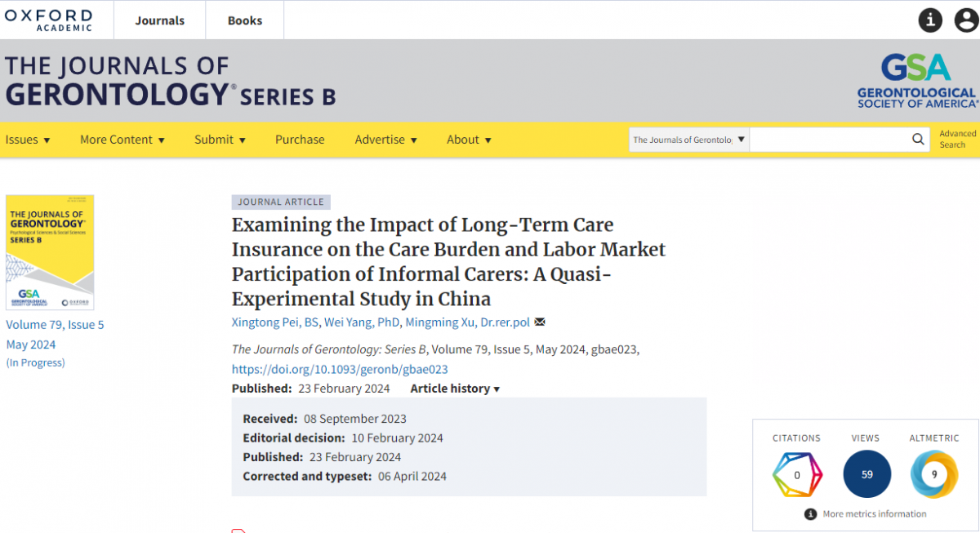Click the Gerontological Society of America logo
The height and width of the screenshot is (533, 980).
click(916, 81)
